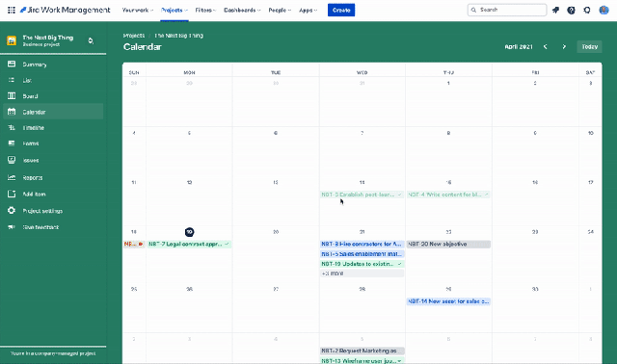Click the Jira Work Management logo
Viewport: 617px width, 364px height.
[x=65, y=11]
